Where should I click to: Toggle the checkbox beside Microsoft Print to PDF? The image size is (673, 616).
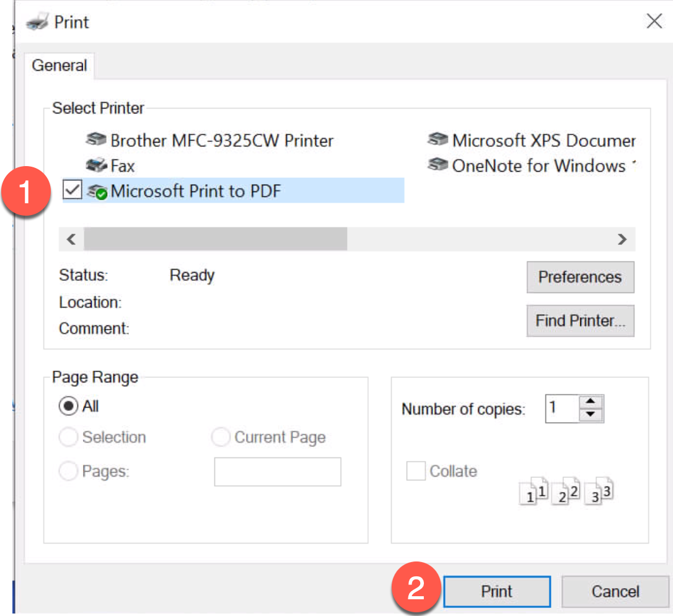tap(72, 190)
